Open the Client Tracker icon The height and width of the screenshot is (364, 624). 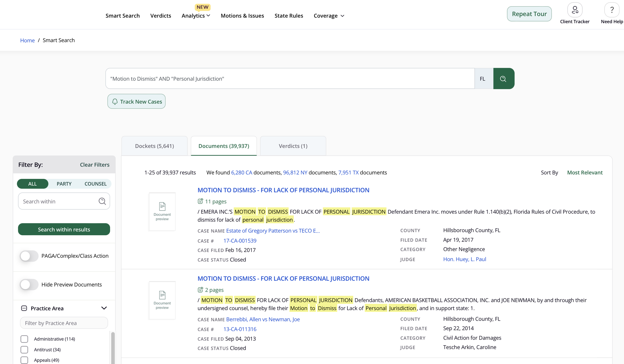575,10
